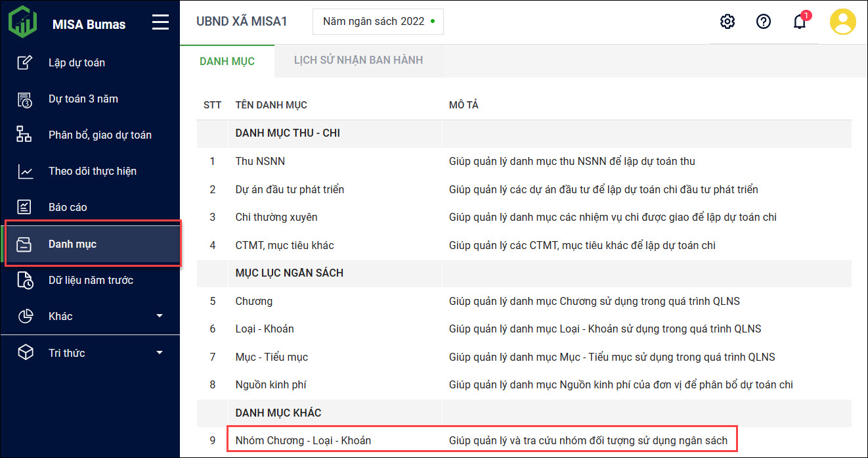Select the Danh mục tab

point(227,61)
